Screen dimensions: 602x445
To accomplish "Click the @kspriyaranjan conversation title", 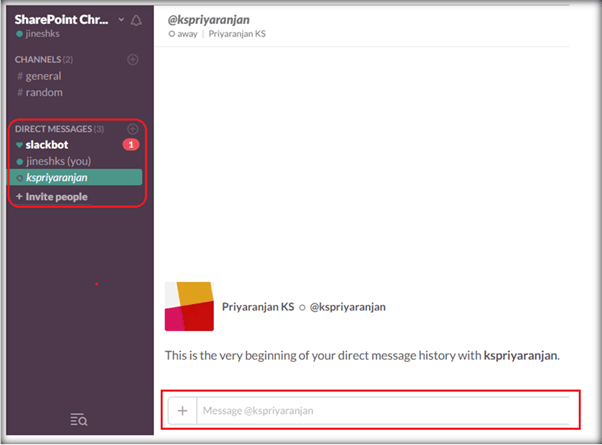I will tap(208, 20).
